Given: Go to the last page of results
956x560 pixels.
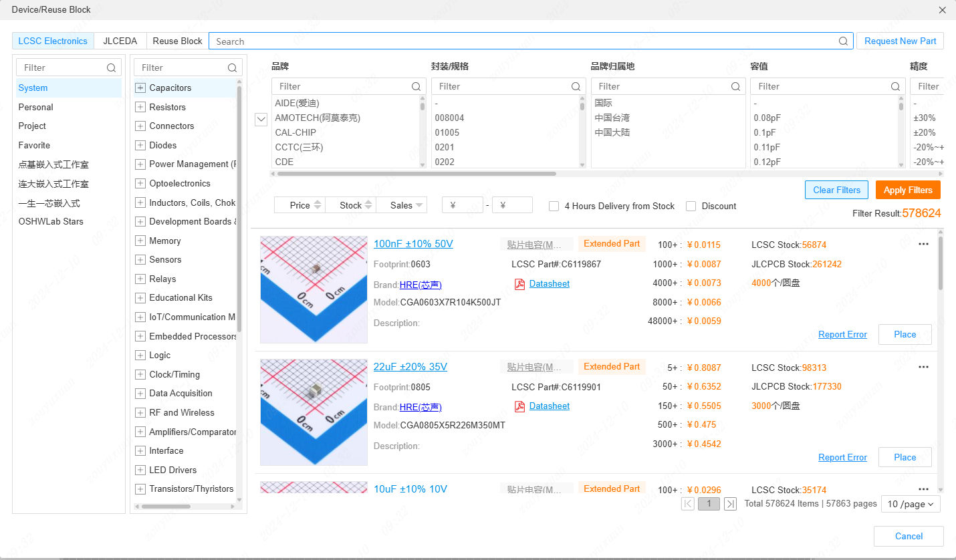Looking at the screenshot, I should 730,504.
